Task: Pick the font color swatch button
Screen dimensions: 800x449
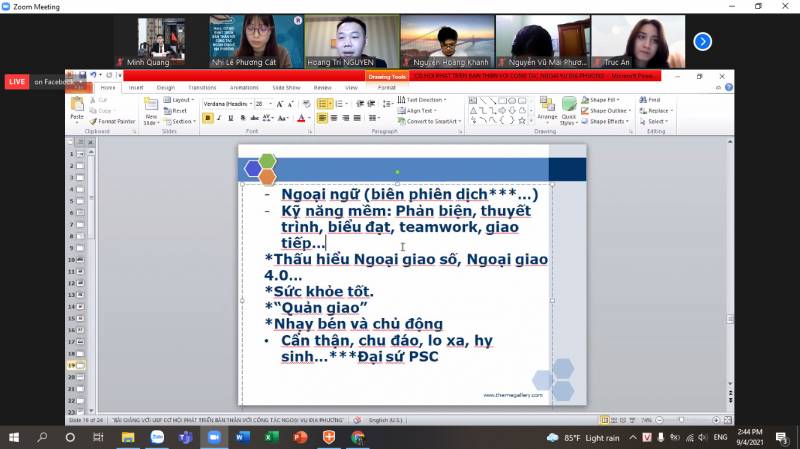Action: (301, 118)
